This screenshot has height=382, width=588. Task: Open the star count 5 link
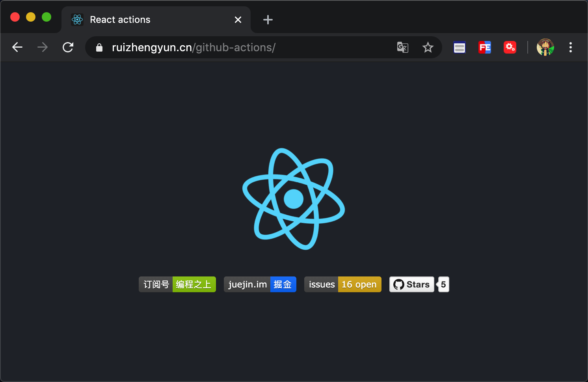point(443,284)
